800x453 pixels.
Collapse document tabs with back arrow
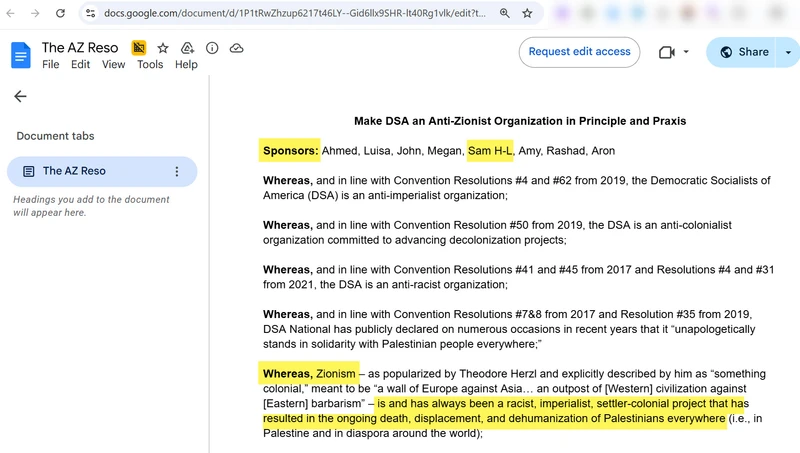[20, 96]
